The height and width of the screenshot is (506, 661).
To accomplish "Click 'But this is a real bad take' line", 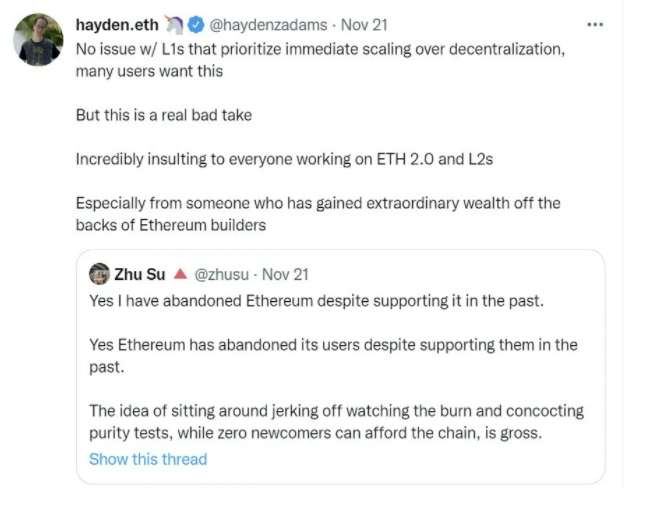I will point(164,115).
